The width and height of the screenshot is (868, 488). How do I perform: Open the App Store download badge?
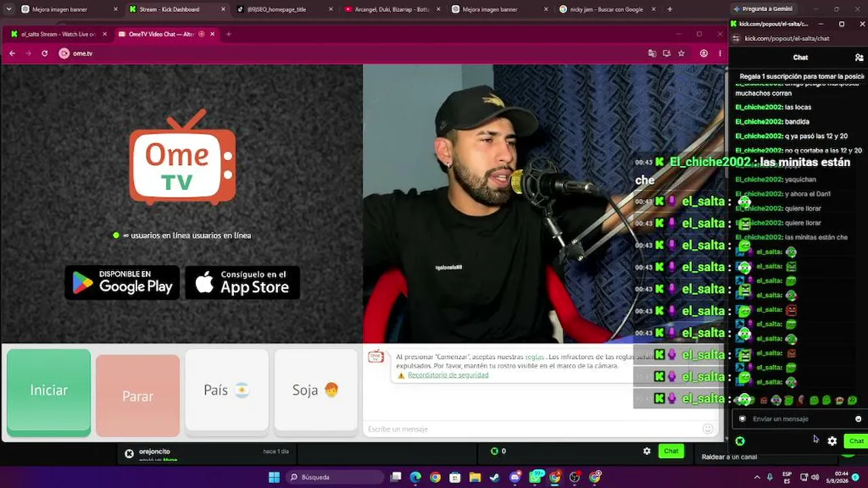click(242, 283)
